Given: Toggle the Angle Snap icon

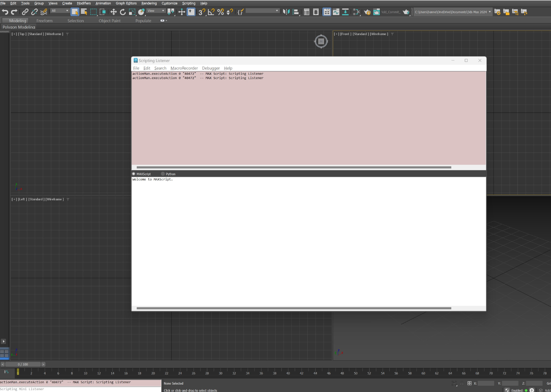Looking at the screenshot, I should pyautogui.click(x=211, y=12).
